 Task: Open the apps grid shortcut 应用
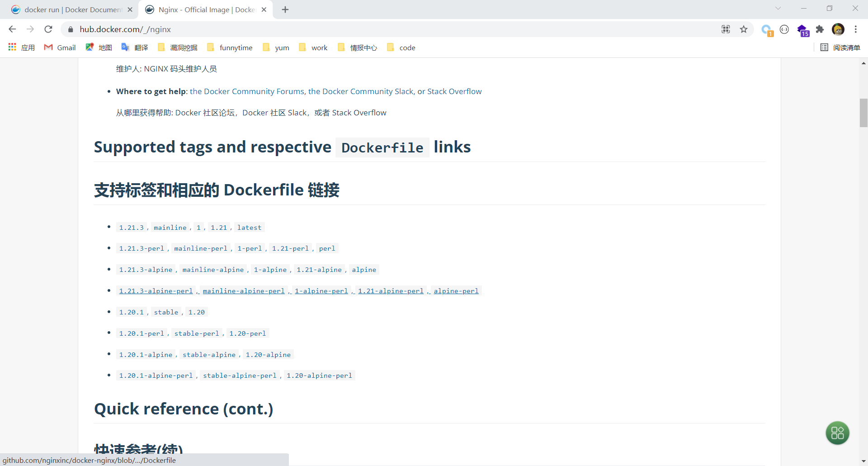tap(21, 48)
